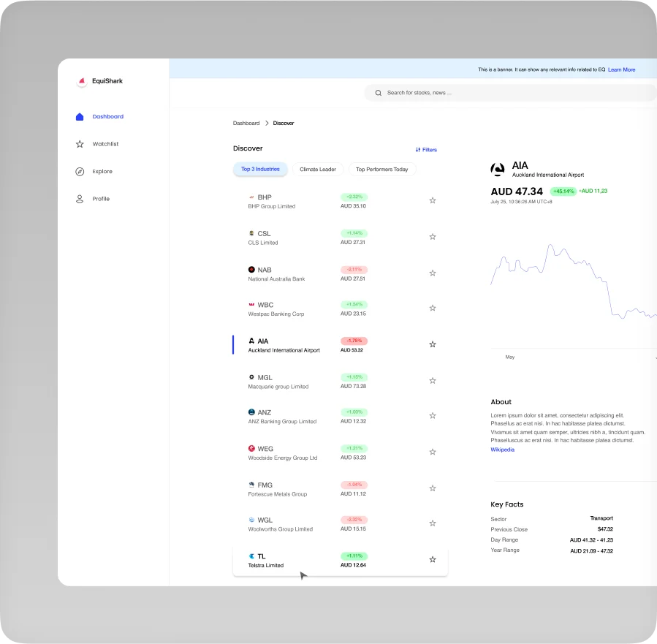Image resolution: width=657 pixels, height=644 pixels.
Task: Focus the stock search field
Action: 510,93
